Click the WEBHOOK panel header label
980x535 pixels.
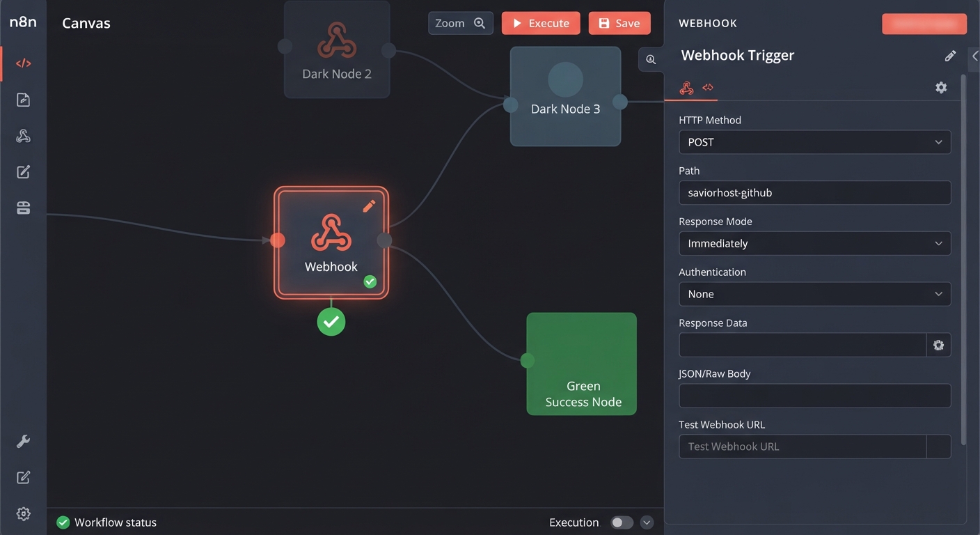click(x=708, y=23)
